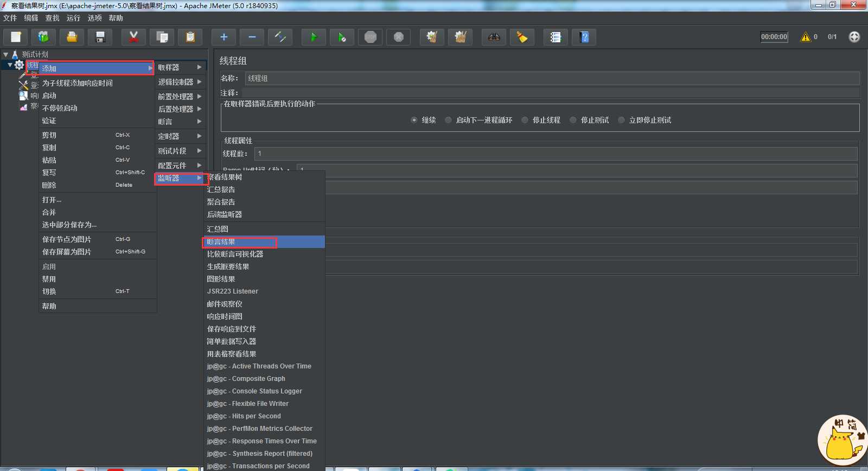Click Start no pauses icon
Image resolution: width=868 pixels, height=471 pixels.
[342, 37]
